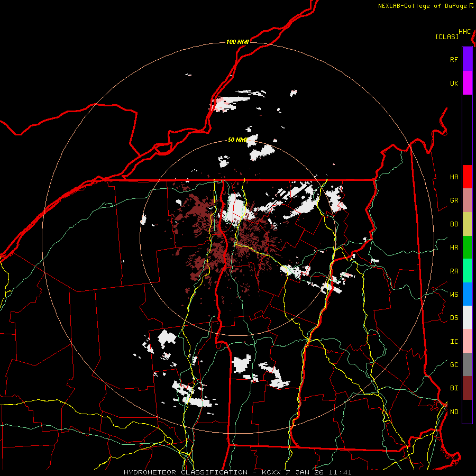Click the GC legend label

454,365
